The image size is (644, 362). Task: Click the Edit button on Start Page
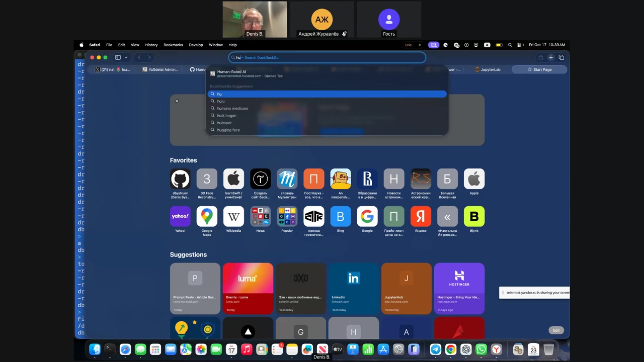556,330
